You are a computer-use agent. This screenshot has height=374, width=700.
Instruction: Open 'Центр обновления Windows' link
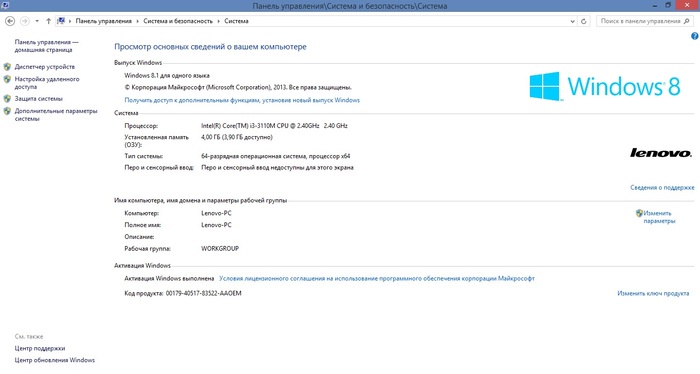[55, 360]
